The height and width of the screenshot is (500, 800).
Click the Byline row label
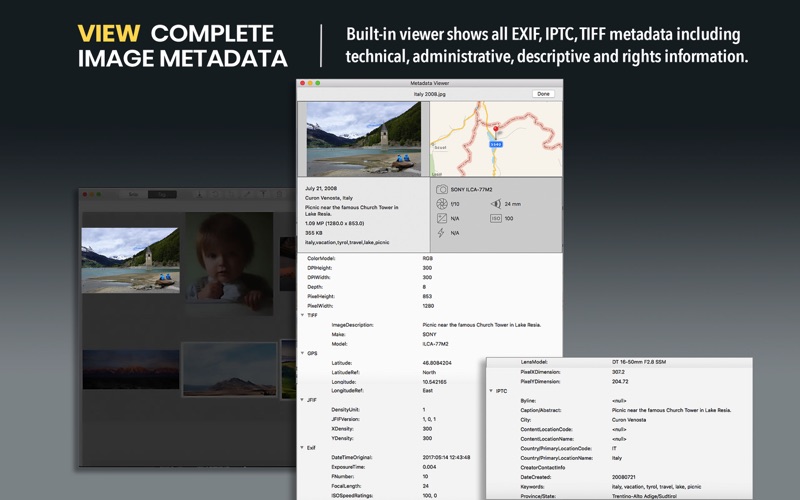pyautogui.click(x=528, y=401)
